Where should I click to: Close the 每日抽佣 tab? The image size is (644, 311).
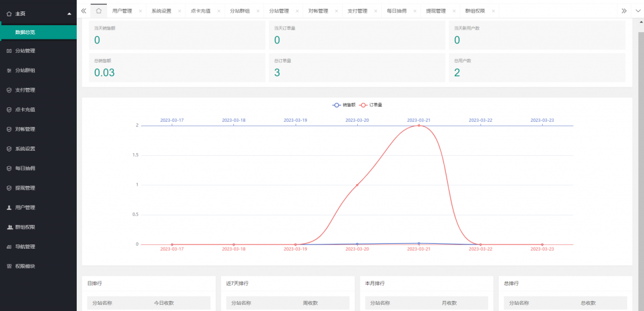(x=415, y=11)
